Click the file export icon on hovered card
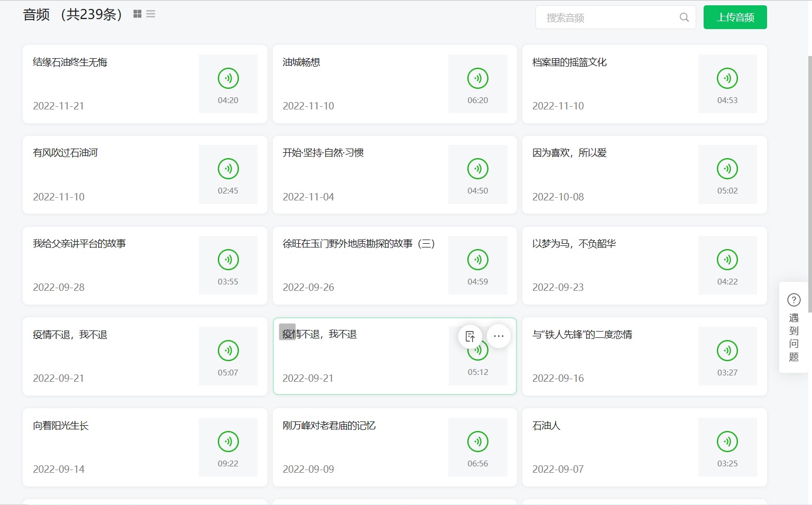The image size is (812, 505). click(470, 336)
